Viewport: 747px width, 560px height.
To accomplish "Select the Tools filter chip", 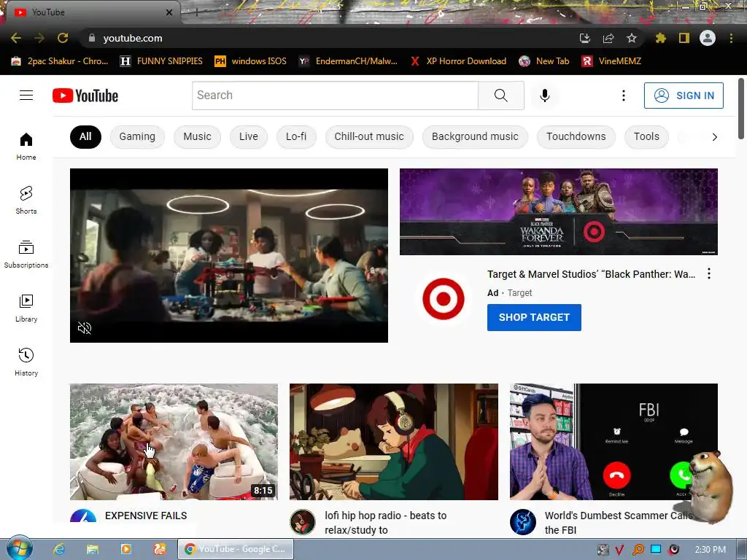I will click(x=646, y=136).
